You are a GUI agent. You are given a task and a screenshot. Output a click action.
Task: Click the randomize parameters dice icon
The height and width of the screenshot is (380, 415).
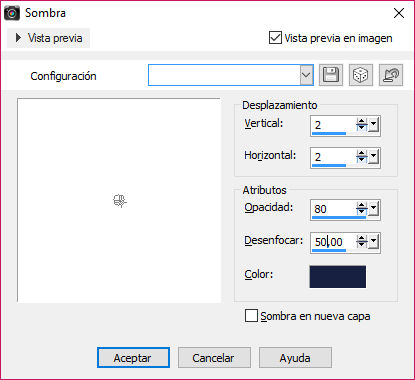tap(361, 75)
